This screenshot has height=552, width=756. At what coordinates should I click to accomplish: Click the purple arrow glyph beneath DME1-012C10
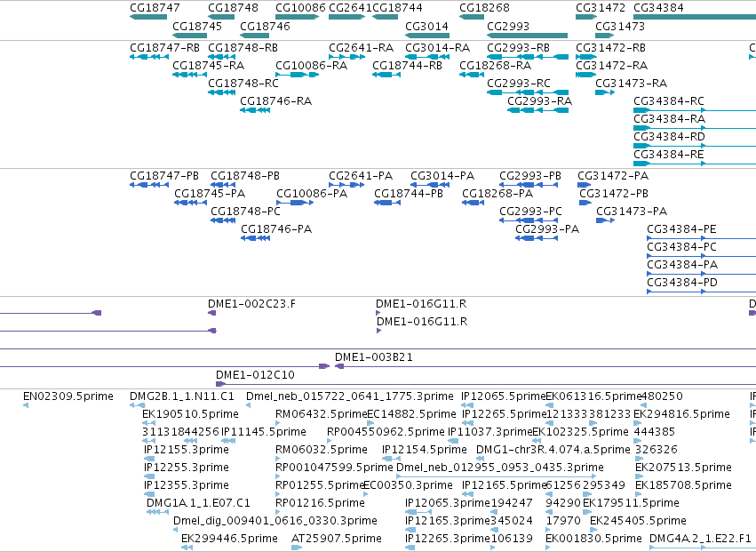pyautogui.click(x=220, y=384)
